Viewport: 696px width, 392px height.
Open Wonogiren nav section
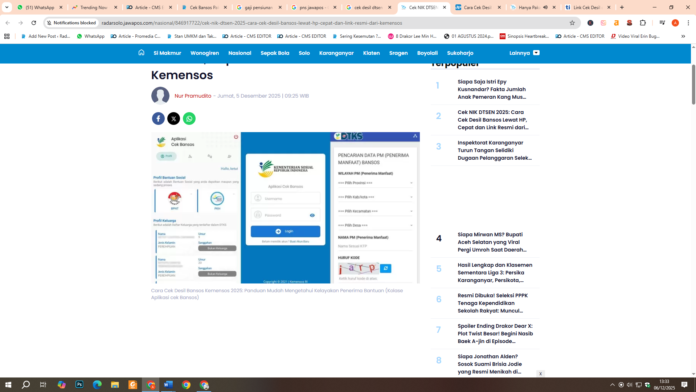[205, 53]
